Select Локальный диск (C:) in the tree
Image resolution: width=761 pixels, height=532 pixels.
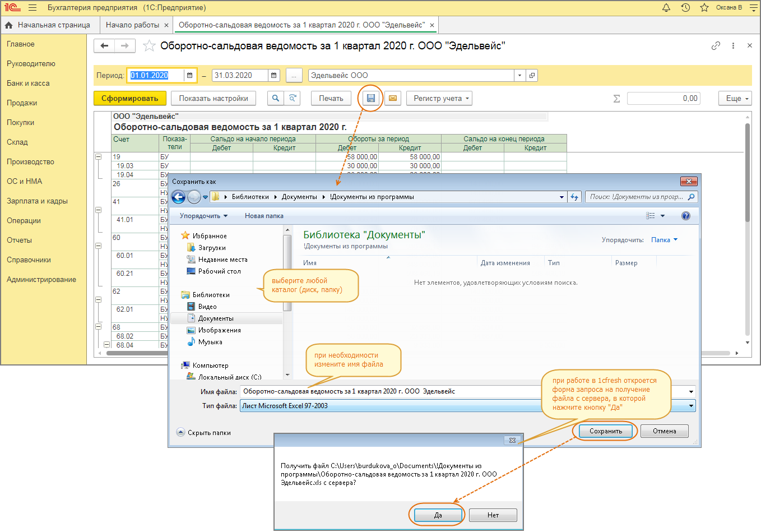click(224, 377)
